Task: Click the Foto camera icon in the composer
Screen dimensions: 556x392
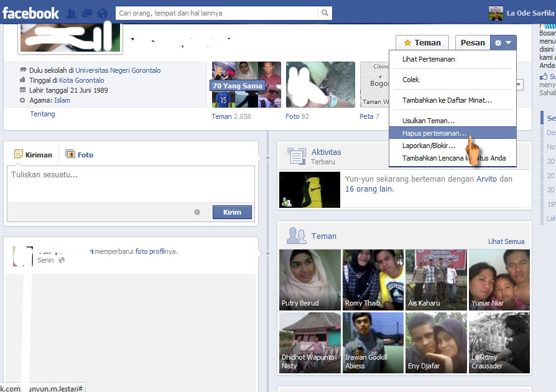Action: 71,154
